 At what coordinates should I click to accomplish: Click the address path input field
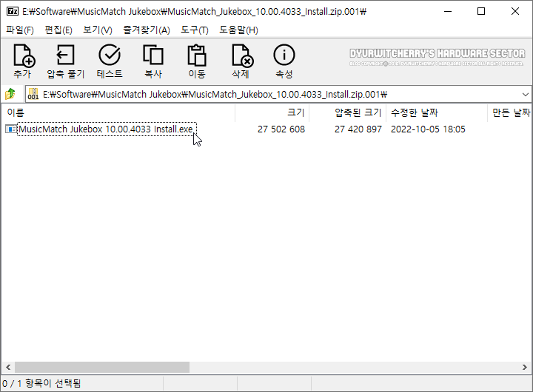(278, 94)
